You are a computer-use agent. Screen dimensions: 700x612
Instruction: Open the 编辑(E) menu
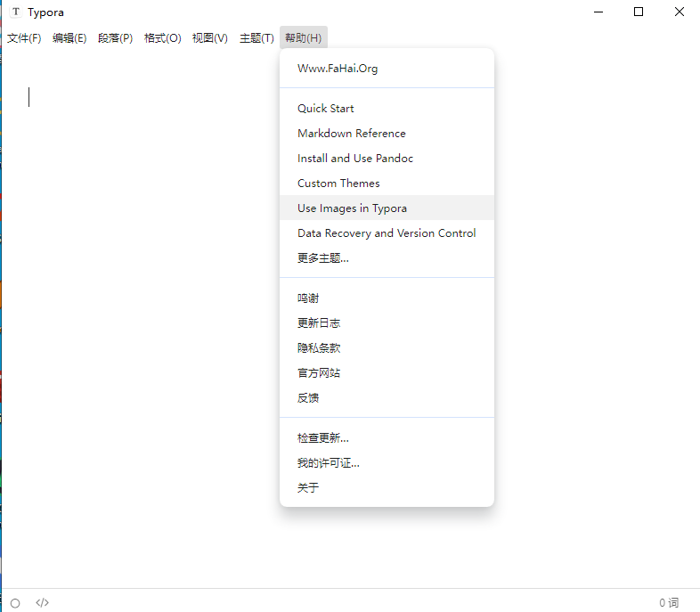click(x=69, y=38)
